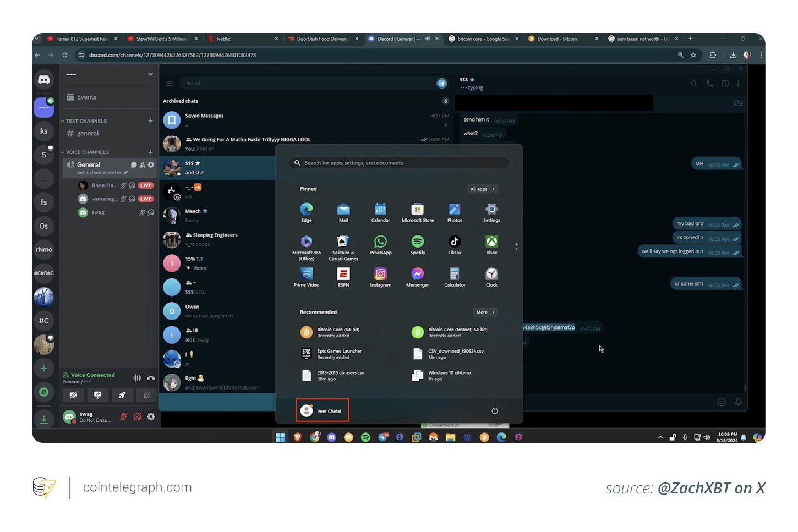Start screen sharing in Discord
This screenshot has height=532, width=798.
tap(97, 395)
